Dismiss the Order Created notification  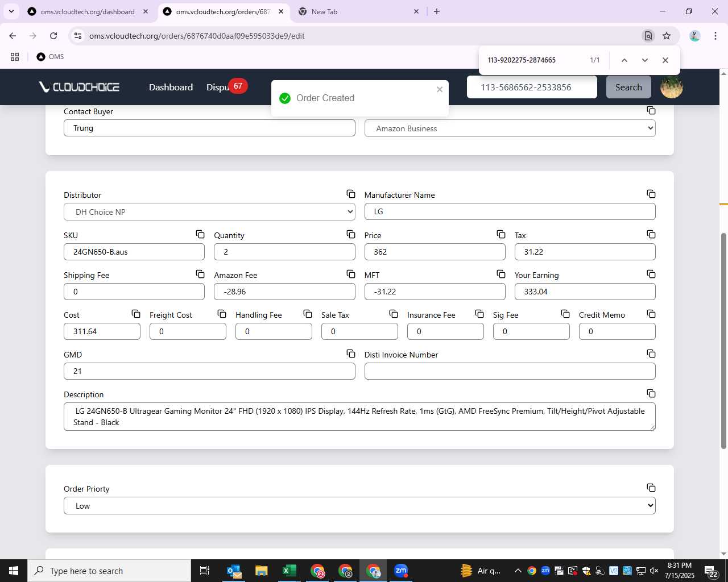[x=440, y=89]
